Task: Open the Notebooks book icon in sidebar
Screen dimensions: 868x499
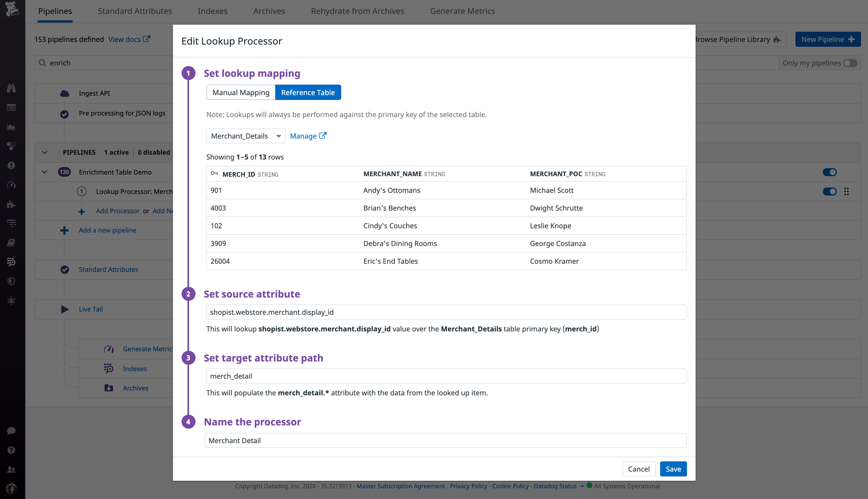Action: pos(11,243)
